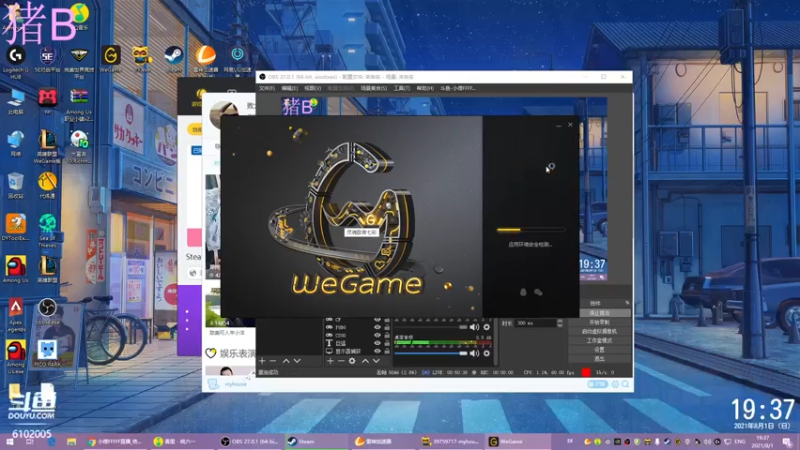
Task: Open OBS 文件(F) menu
Action: coord(266,88)
